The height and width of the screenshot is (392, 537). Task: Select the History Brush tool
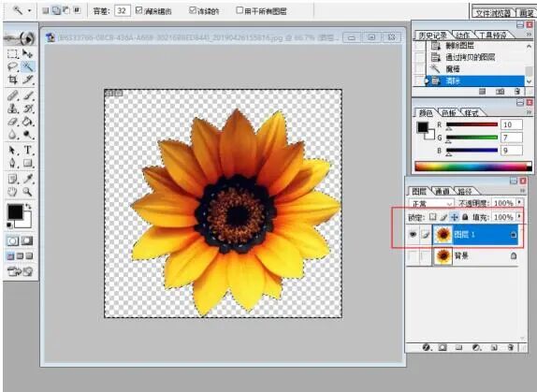point(27,109)
